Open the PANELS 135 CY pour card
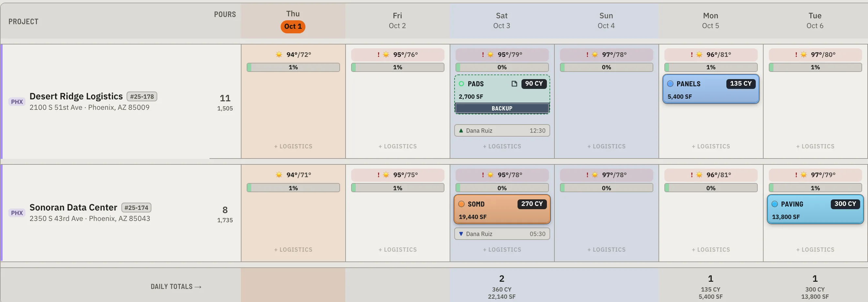868x302 pixels. pos(711,89)
